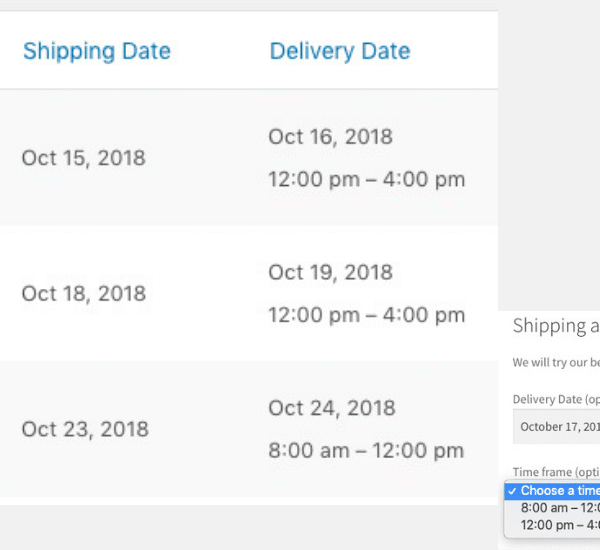Pick the 12:00 pm time frame option

point(560,524)
